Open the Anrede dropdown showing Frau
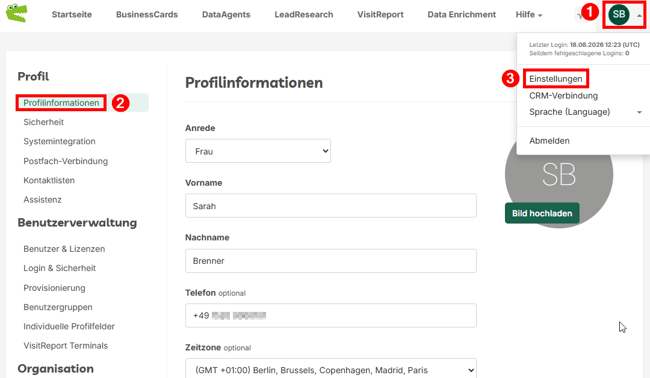Image resolution: width=650 pixels, height=378 pixels. click(258, 151)
